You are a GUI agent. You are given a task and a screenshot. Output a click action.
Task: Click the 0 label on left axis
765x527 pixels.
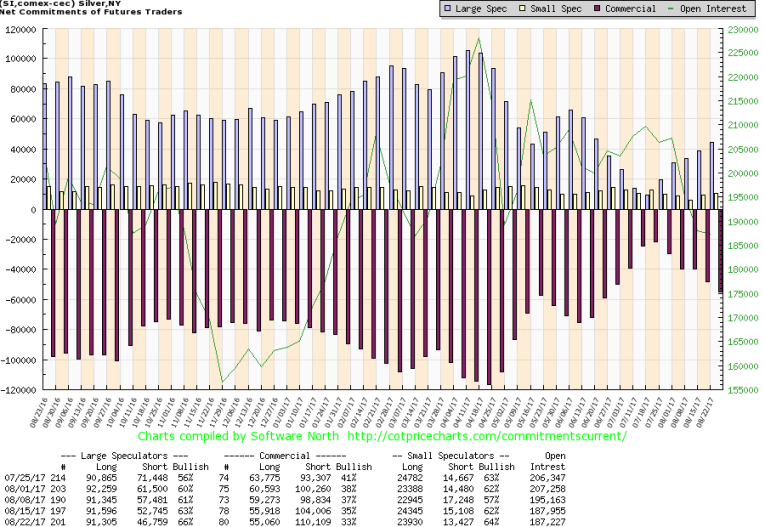point(34,209)
